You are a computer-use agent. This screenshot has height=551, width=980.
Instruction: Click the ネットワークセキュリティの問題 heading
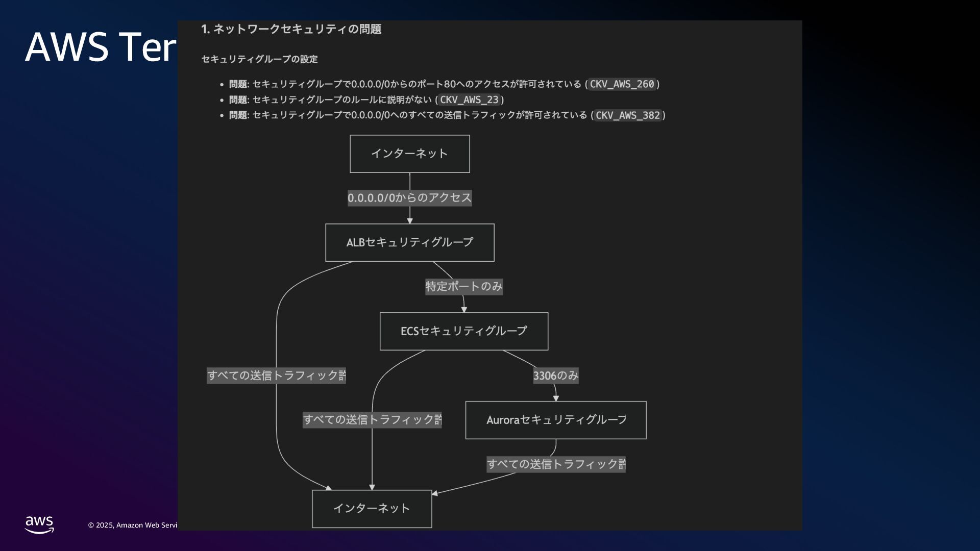[x=291, y=29]
